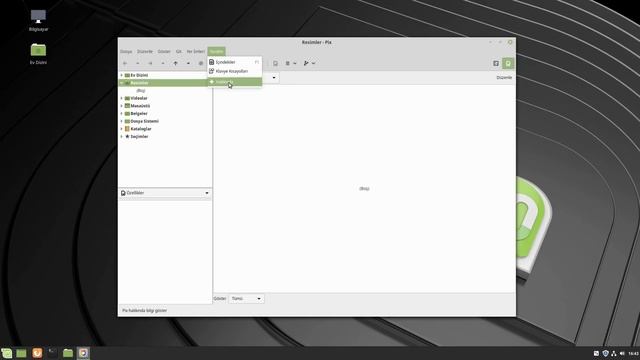Select Belgeler folder in sidebar
The image size is (640, 360).
click(139, 113)
